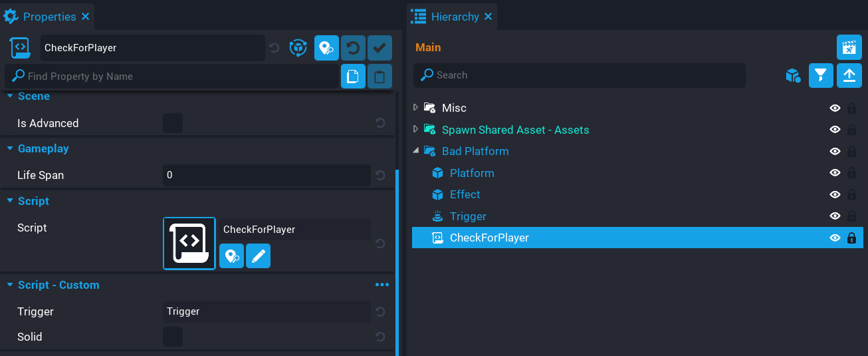Hide the Platform object with eye icon

[x=835, y=173]
